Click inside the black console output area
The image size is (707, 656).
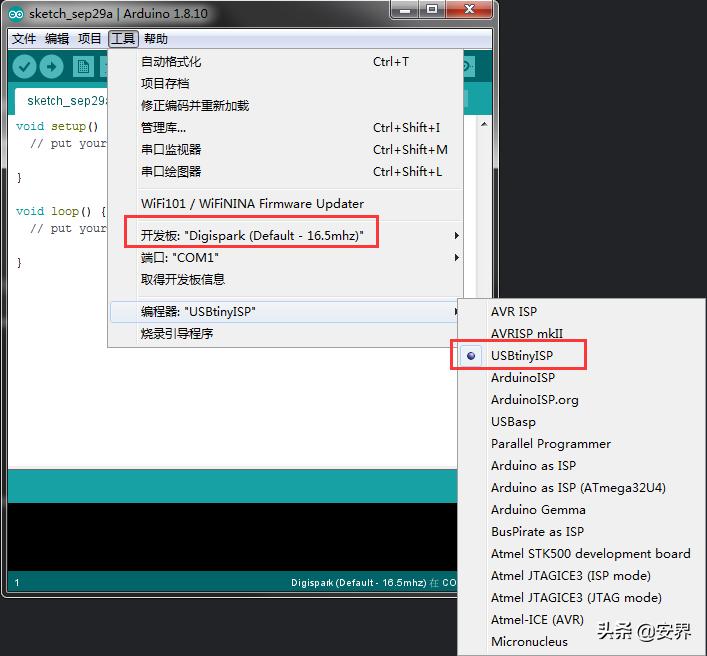point(232,537)
